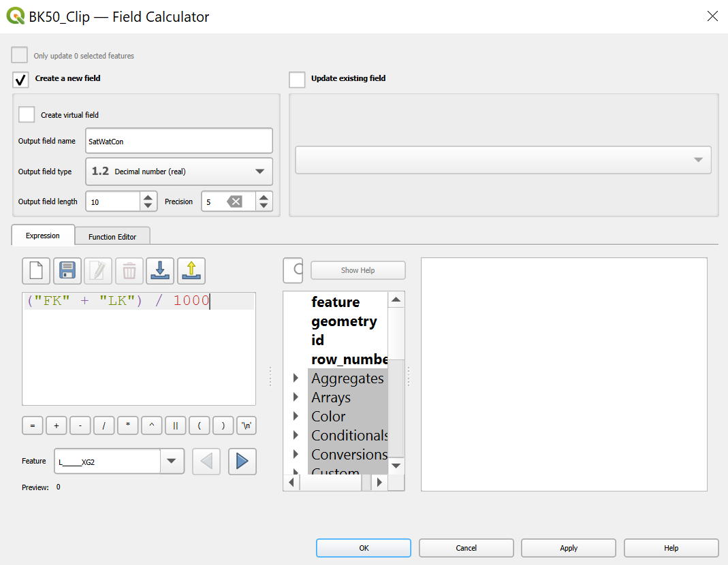
Task: Switch to the Expression tab
Action: [x=43, y=236]
